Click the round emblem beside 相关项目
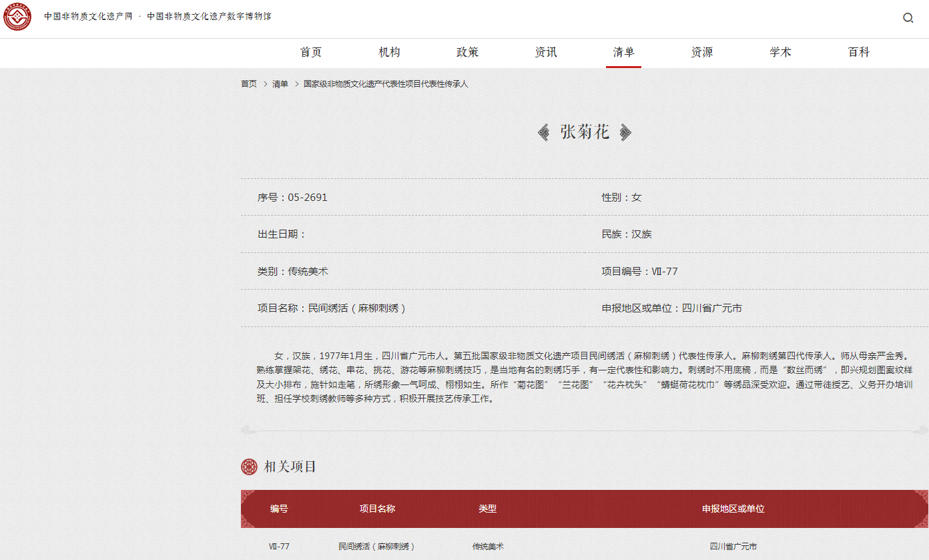The image size is (929, 560). 249,467
